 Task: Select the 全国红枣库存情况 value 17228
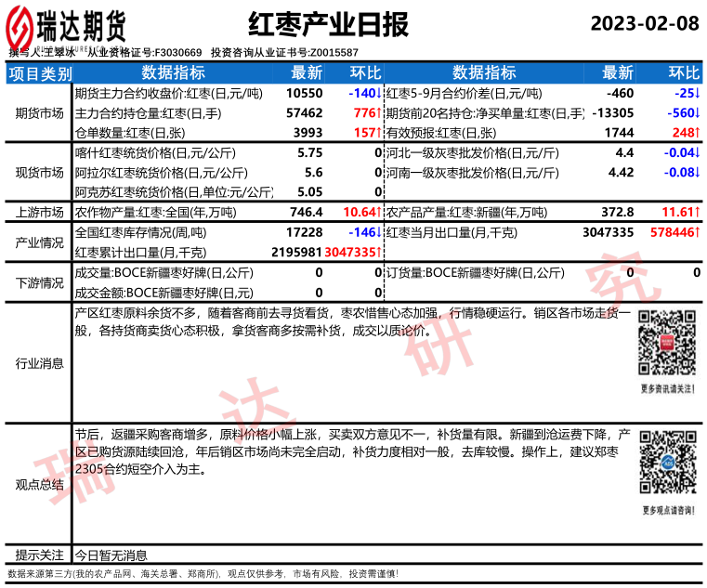[x=304, y=232]
